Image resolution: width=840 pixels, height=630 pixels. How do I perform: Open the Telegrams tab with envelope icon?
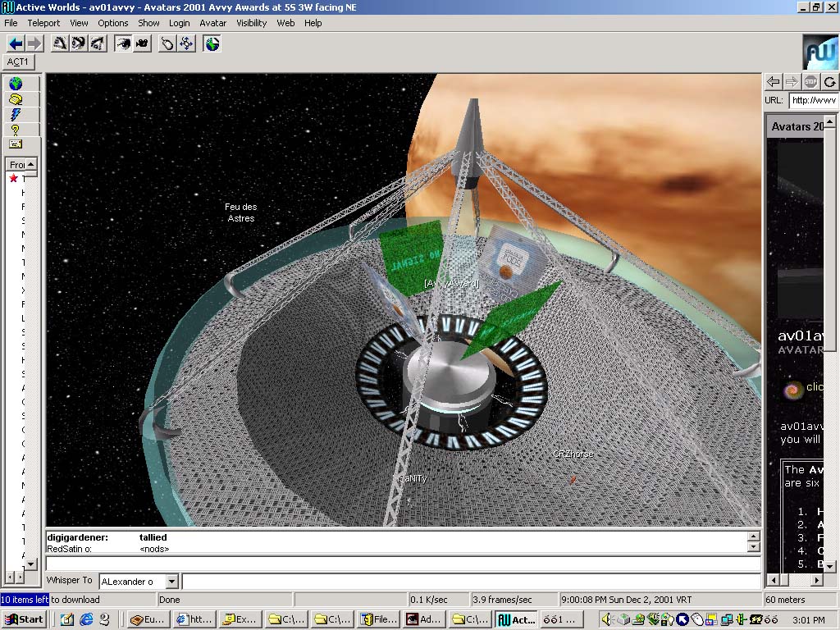click(16, 144)
